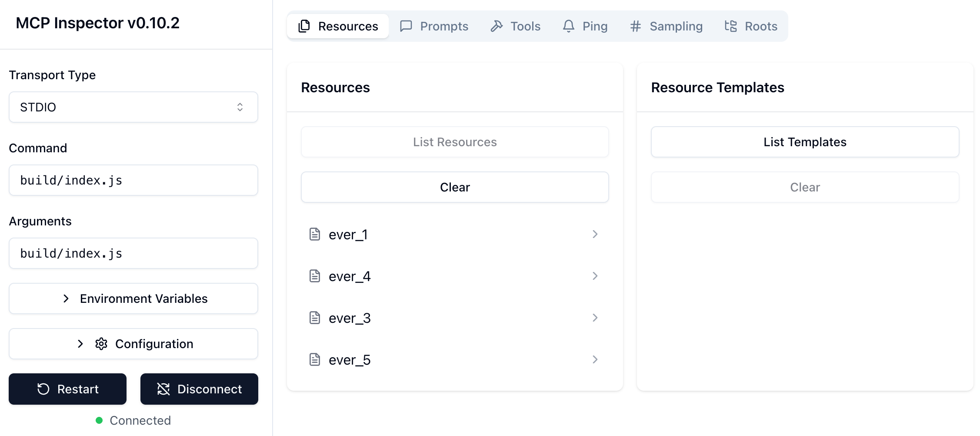
Task: Switch to the Prompts tab
Action: 434,26
